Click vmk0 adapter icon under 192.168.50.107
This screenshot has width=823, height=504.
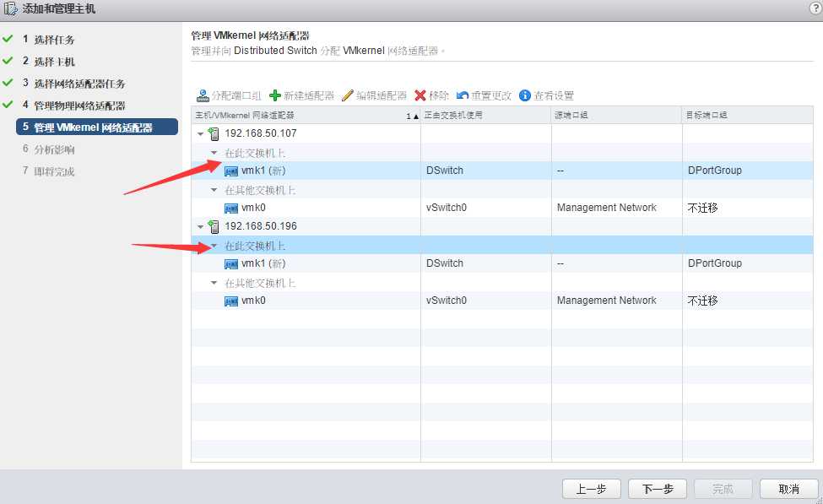(x=231, y=209)
